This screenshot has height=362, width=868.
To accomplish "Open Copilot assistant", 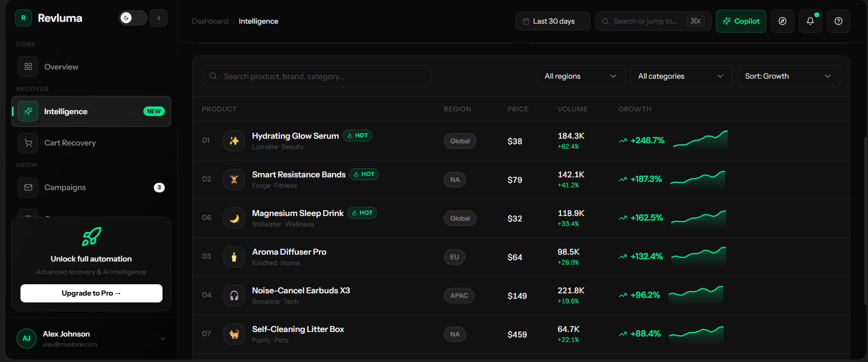I will 741,21.
